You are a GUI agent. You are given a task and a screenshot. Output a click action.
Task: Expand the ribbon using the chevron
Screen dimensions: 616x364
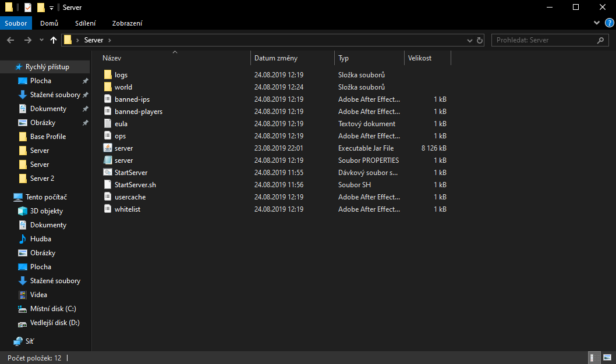597,23
